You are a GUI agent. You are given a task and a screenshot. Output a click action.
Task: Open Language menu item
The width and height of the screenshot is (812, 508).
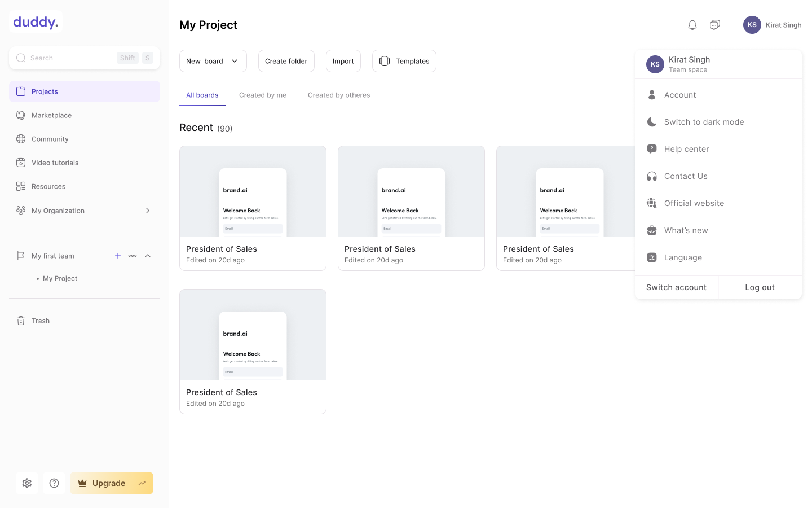tap(718, 257)
